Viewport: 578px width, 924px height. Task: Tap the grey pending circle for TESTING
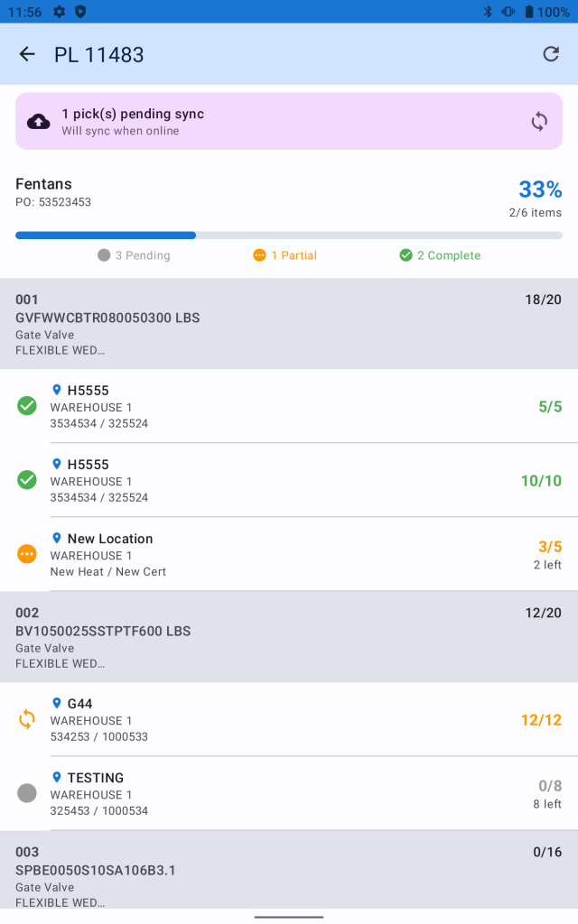pos(27,793)
